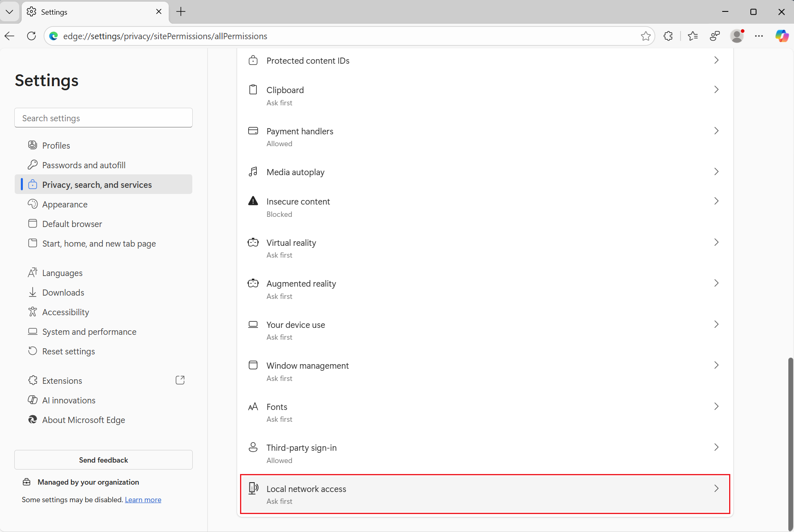Reload the settings page
This screenshot has width=794, height=532.
(31, 36)
